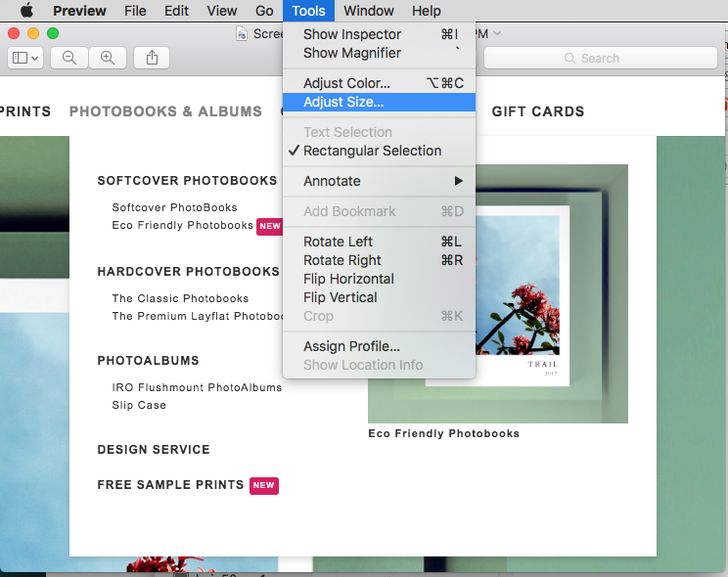Choose Show Inspector
This screenshot has width=728, height=577.
[x=379, y=34]
